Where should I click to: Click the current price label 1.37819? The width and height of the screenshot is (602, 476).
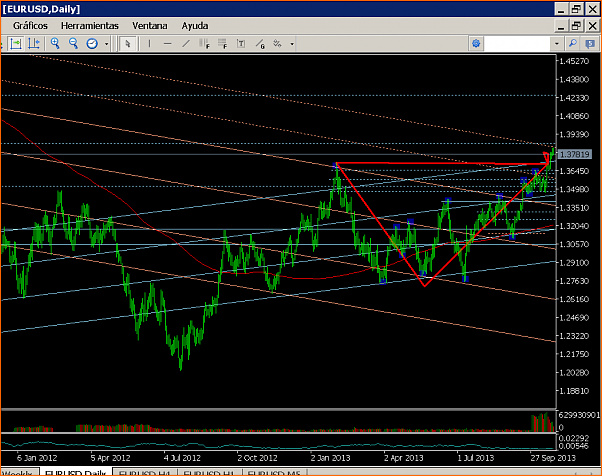(574, 154)
